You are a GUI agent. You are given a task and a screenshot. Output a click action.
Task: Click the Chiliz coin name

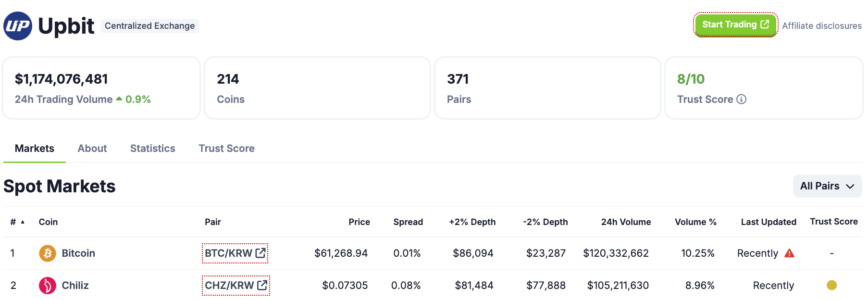[75, 286]
